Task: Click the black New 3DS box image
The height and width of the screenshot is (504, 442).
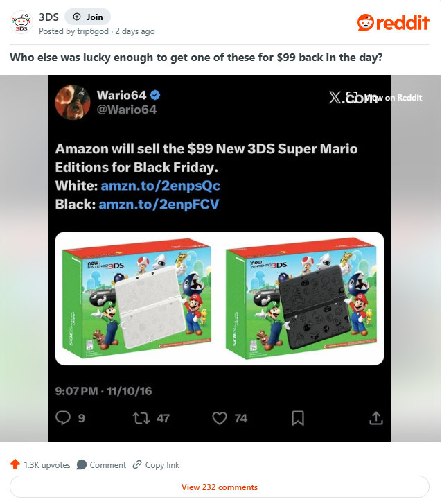Action: point(302,298)
